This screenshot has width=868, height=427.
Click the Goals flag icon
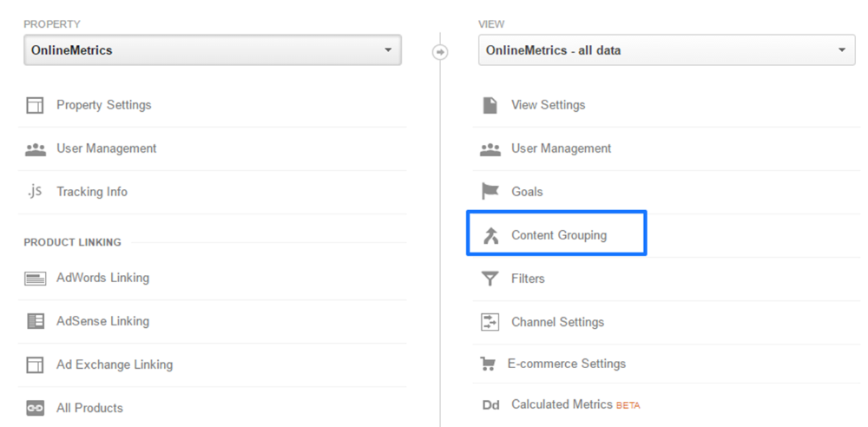[490, 192]
